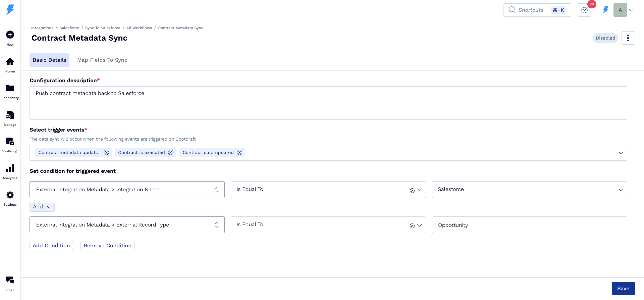Viewport: 644px width, 300px height.
Task: Open the And logical operator dropdown
Action: click(42, 207)
